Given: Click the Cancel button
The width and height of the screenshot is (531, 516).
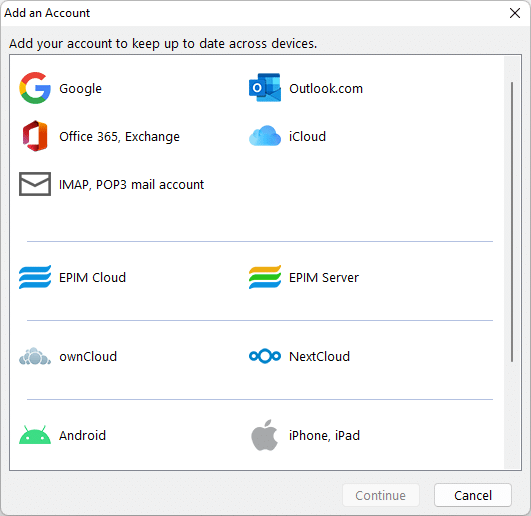Looking at the screenshot, I should [473, 495].
